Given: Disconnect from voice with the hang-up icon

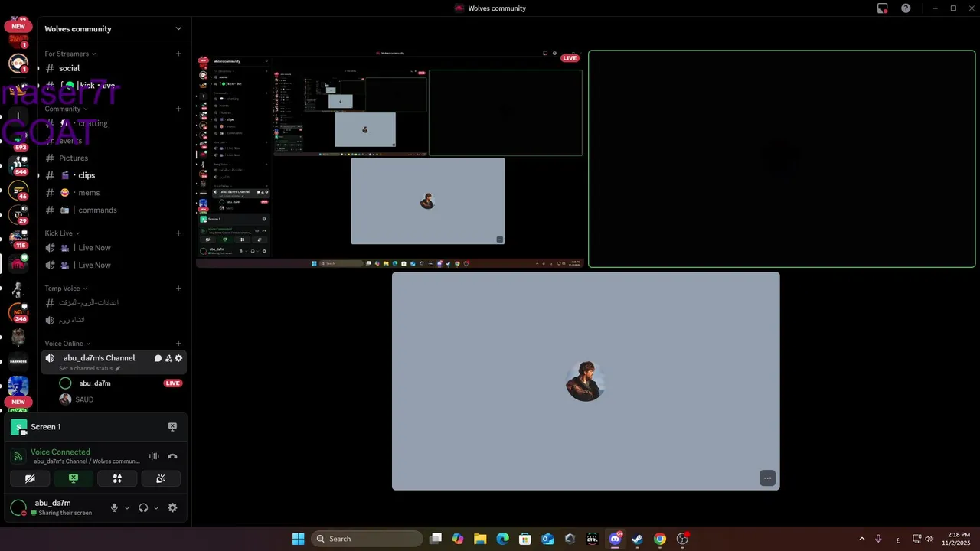Looking at the screenshot, I should (x=172, y=456).
